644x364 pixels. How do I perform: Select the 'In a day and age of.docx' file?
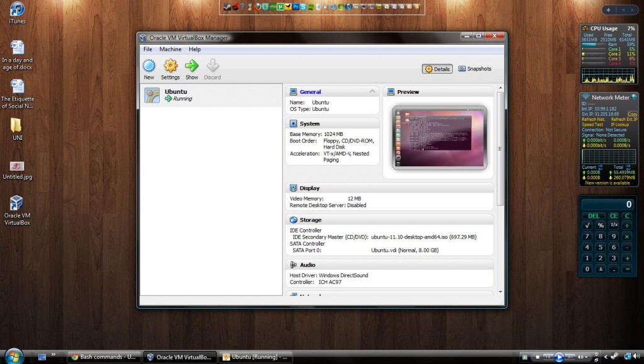coord(17,55)
